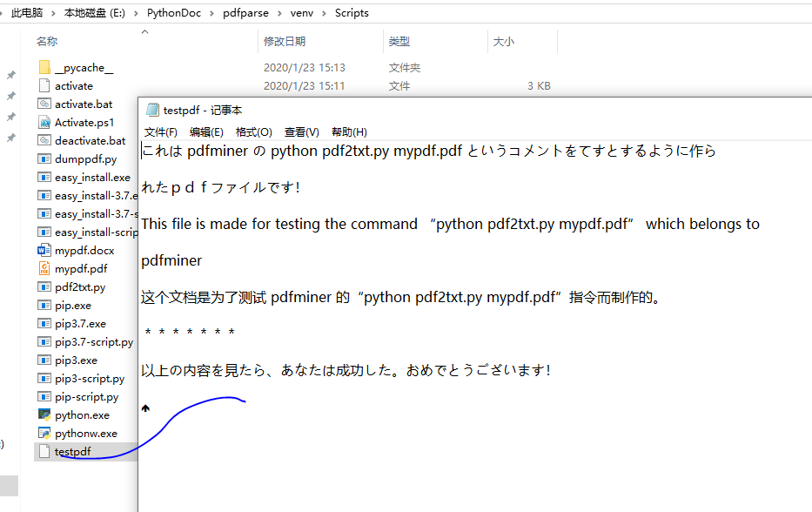Click the pip3.7-script.py file icon
The height and width of the screenshot is (512, 812).
tap(44, 341)
